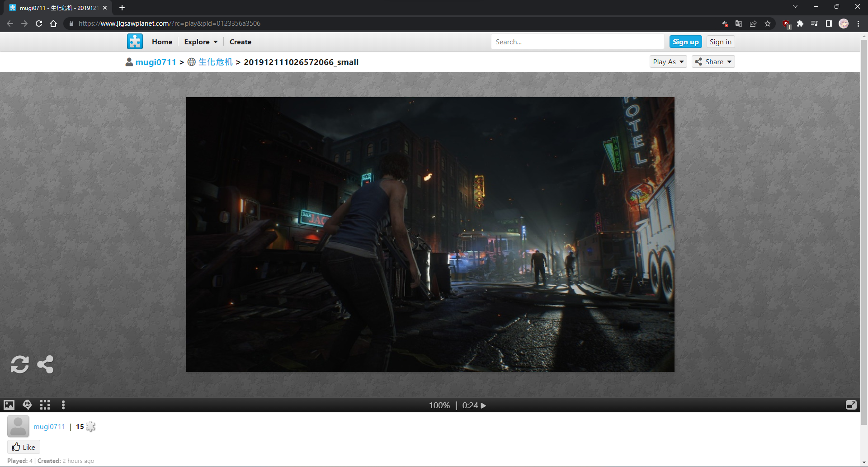Click the restart puzzle circular arrows icon
868x467 pixels.
[19, 364]
